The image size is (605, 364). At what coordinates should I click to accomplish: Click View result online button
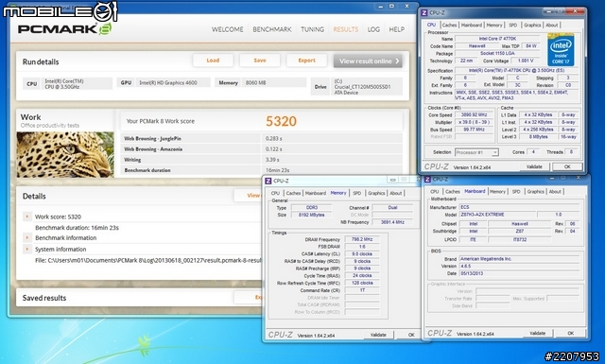368,61
